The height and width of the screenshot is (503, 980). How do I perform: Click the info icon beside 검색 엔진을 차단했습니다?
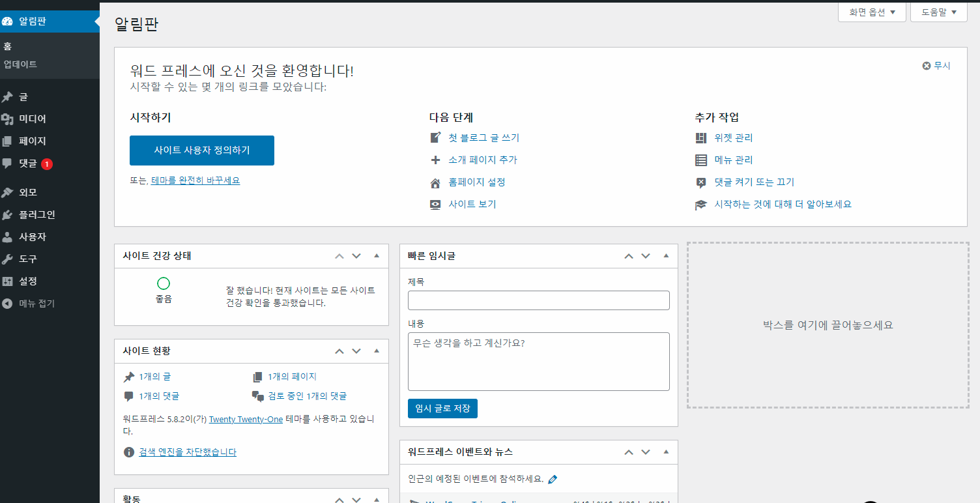(x=129, y=452)
